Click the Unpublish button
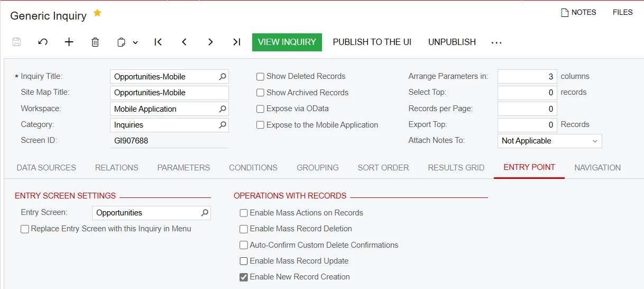Image resolution: width=644 pixels, height=289 pixels. coord(452,42)
